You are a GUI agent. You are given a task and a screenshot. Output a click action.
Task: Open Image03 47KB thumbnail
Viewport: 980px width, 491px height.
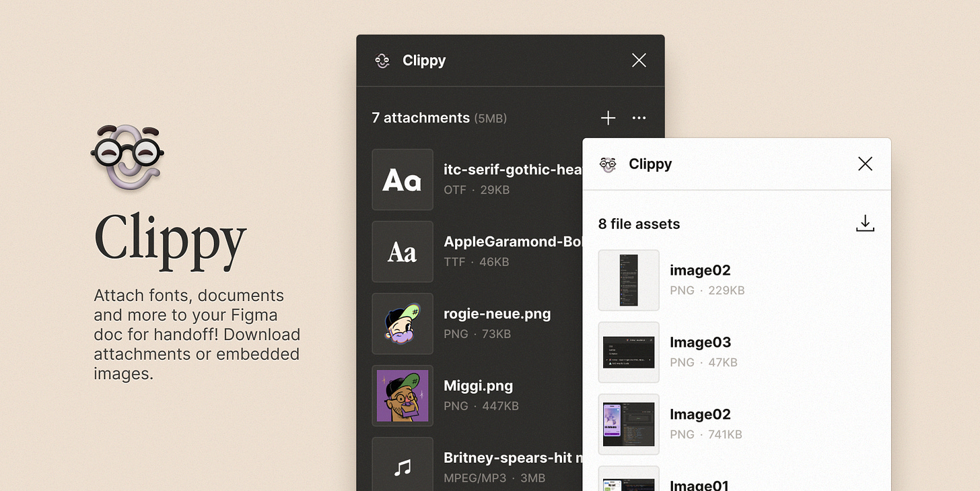[x=629, y=352]
